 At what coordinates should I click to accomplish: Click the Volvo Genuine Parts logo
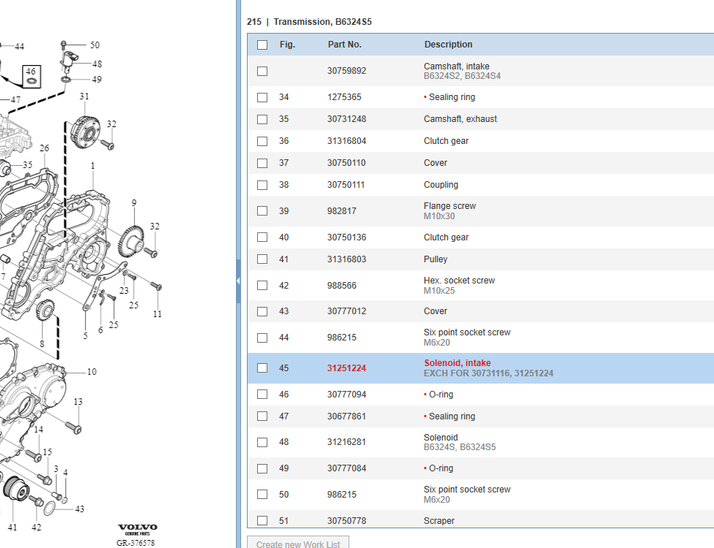click(x=137, y=529)
